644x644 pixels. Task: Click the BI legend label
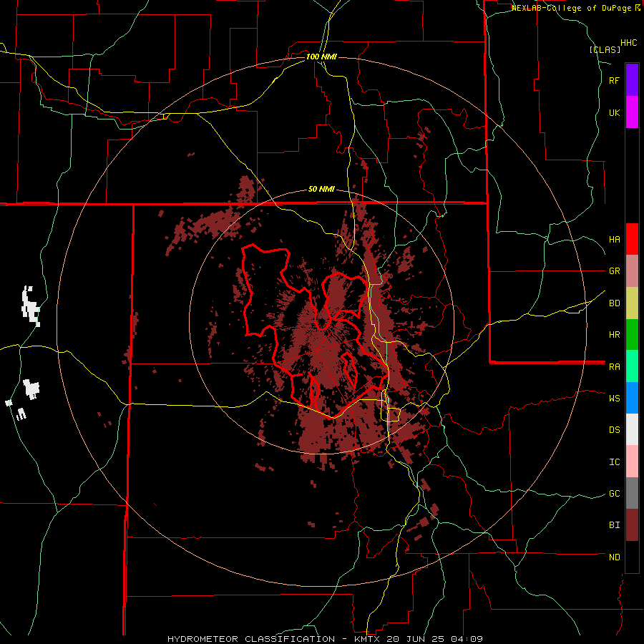[x=615, y=525]
